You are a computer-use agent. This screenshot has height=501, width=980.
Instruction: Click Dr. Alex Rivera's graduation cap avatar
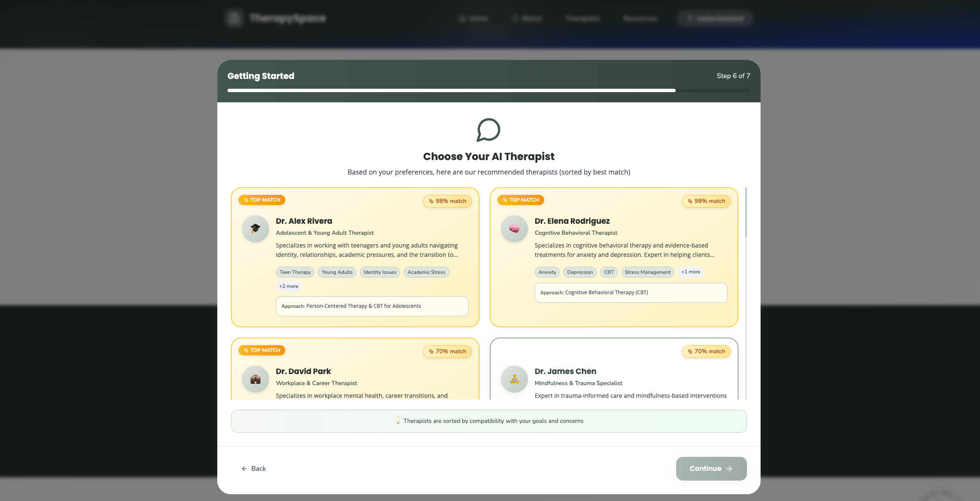[x=255, y=229]
